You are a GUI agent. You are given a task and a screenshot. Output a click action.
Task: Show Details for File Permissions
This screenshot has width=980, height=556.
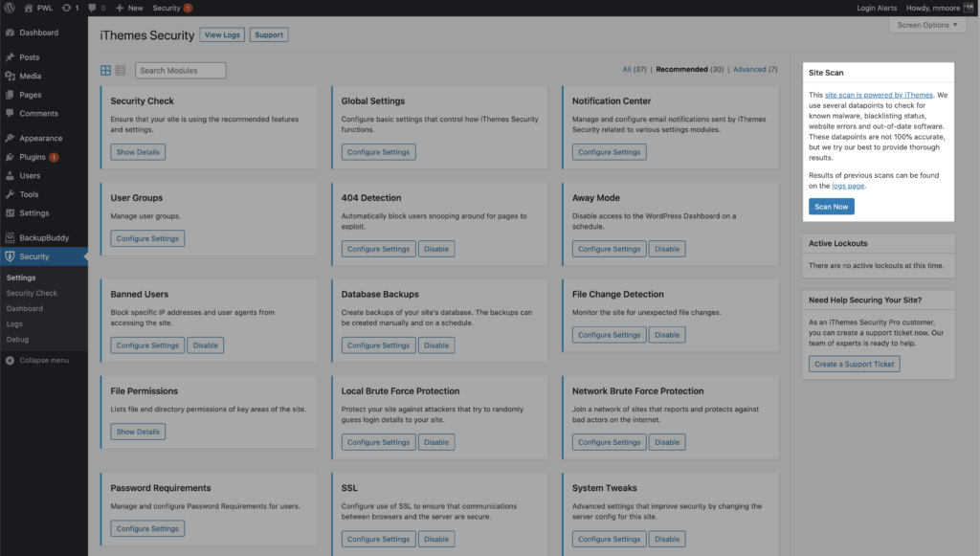(x=138, y=432)
